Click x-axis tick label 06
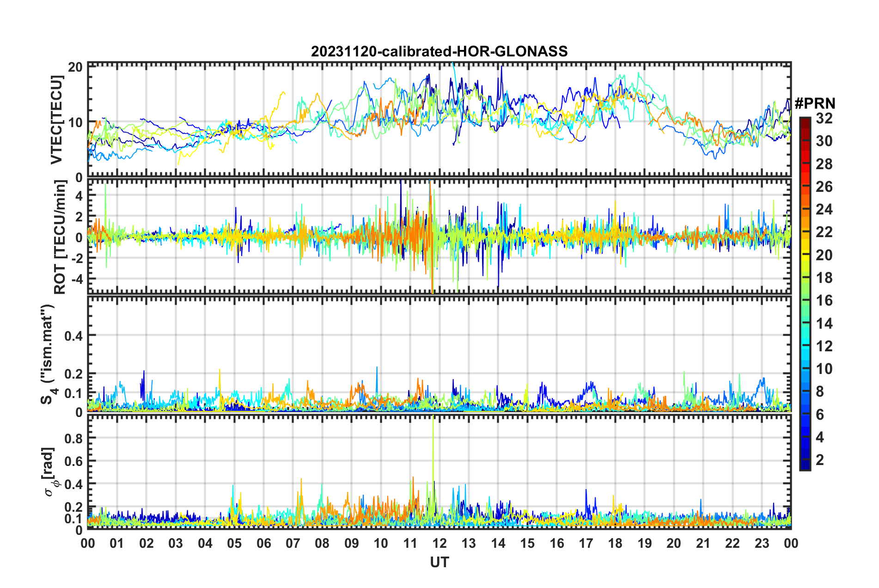Image resolution: width=879 pixels, height=588 pixels. tap(264, 543)
